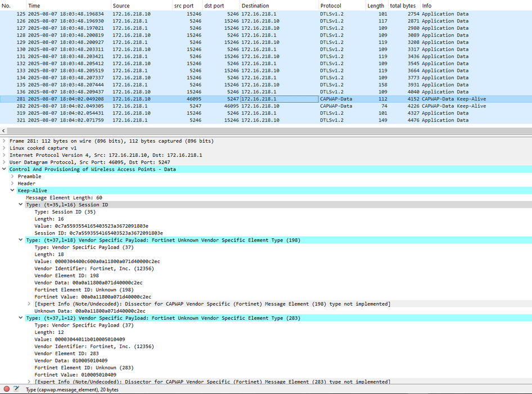Select Value: 0000304400c600a0a11800a071d40000c2ec
The width and height of the screenshot is (532, 394).
(x=97, y=261)
